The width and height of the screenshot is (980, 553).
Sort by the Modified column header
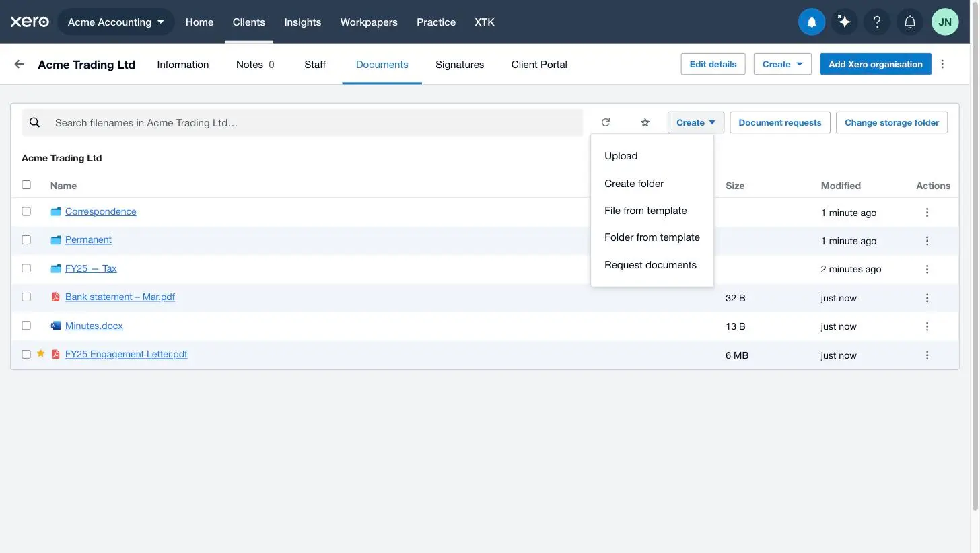click(841, 186)
